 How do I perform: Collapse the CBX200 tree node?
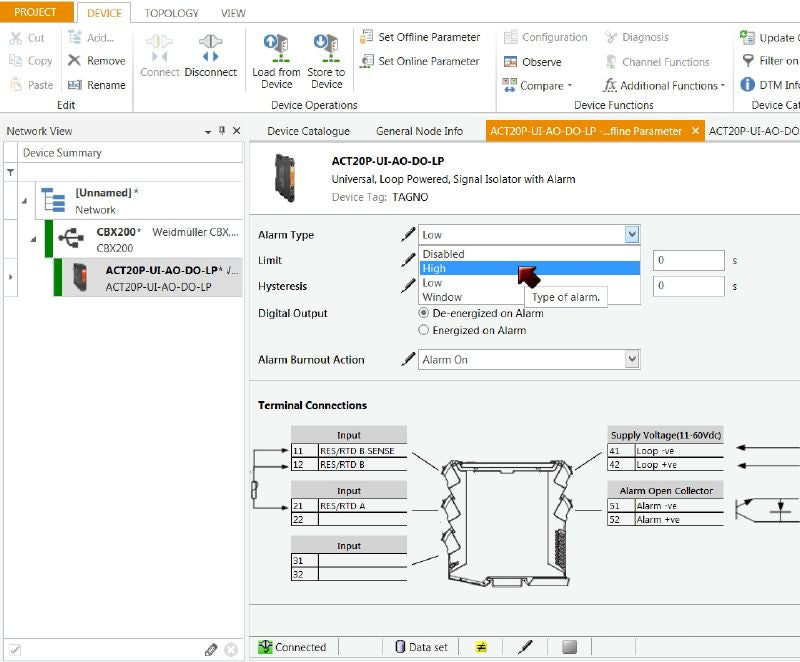click(x=32, y=239)
